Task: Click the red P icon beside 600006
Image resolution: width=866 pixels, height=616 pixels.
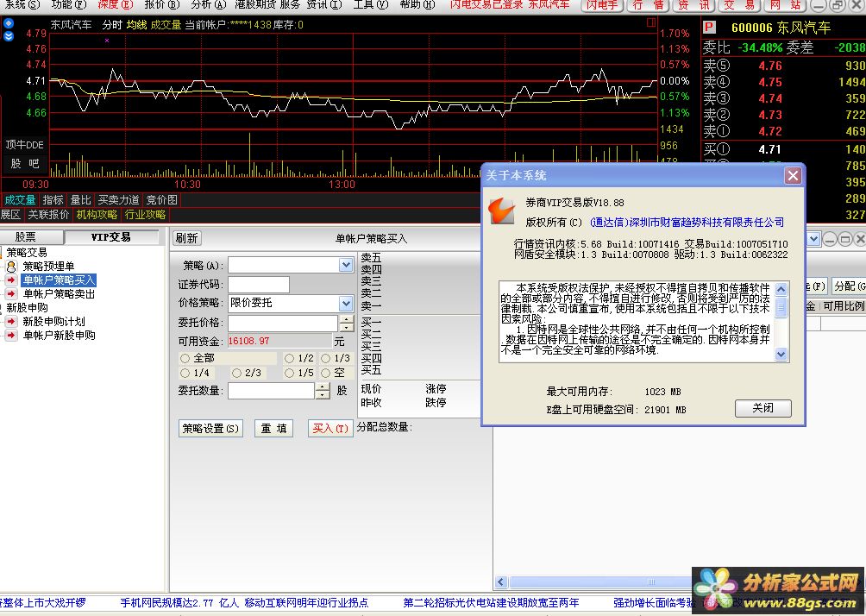Action: point(709,27)
